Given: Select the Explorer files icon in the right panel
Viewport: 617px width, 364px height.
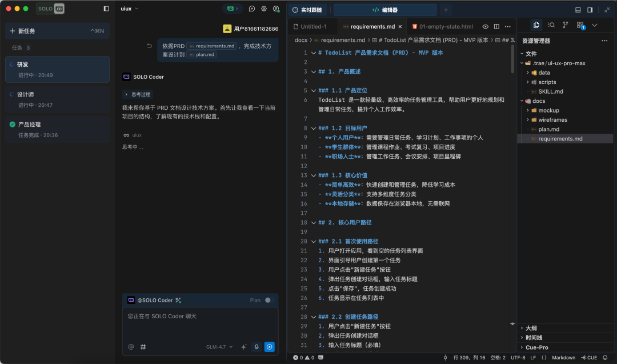Looking at the screenshot, I should click(536, 26).
